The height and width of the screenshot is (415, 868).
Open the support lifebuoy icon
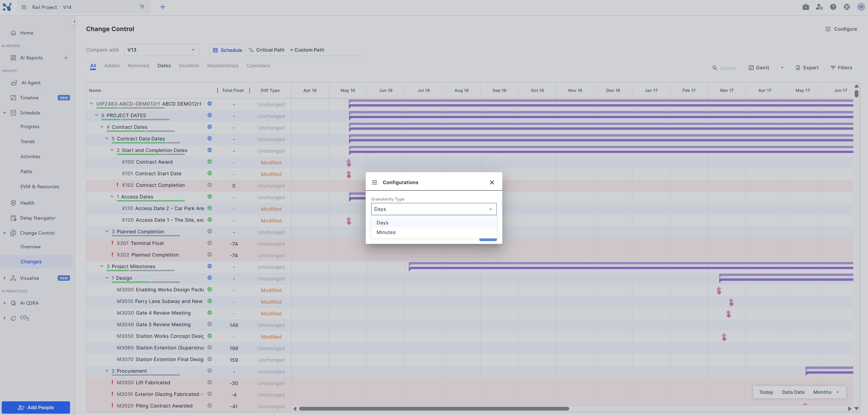click(x=847, y=7)
